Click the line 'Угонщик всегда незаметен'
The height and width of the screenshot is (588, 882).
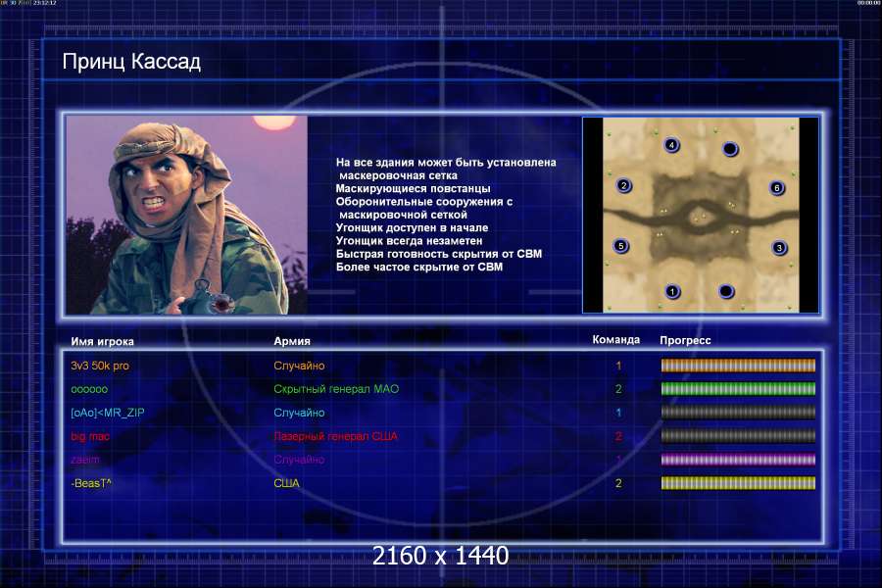[x=409, y=241]
